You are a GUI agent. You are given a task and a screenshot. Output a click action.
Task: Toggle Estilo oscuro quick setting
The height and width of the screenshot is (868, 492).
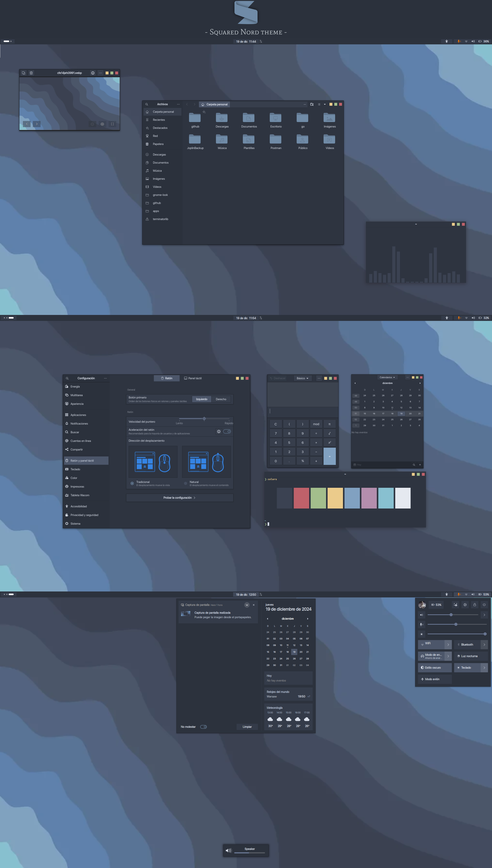(435, 668)
